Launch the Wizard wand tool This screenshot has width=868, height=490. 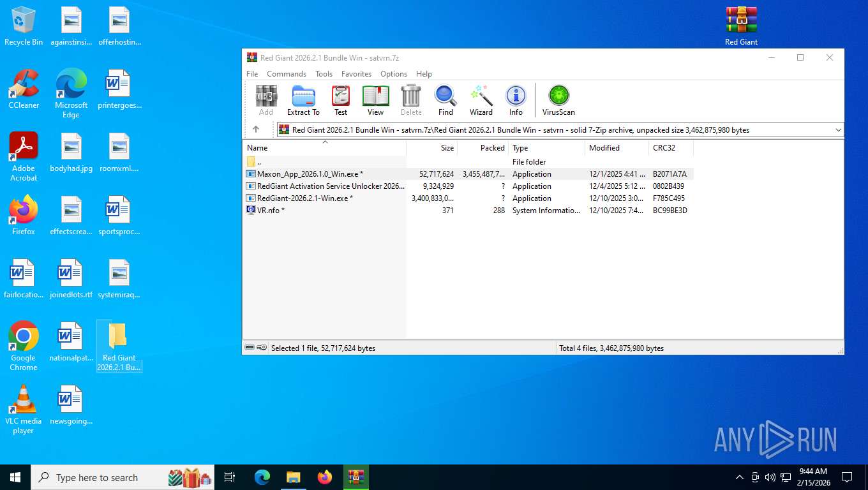pyautogui.click(x=481, y=100)
